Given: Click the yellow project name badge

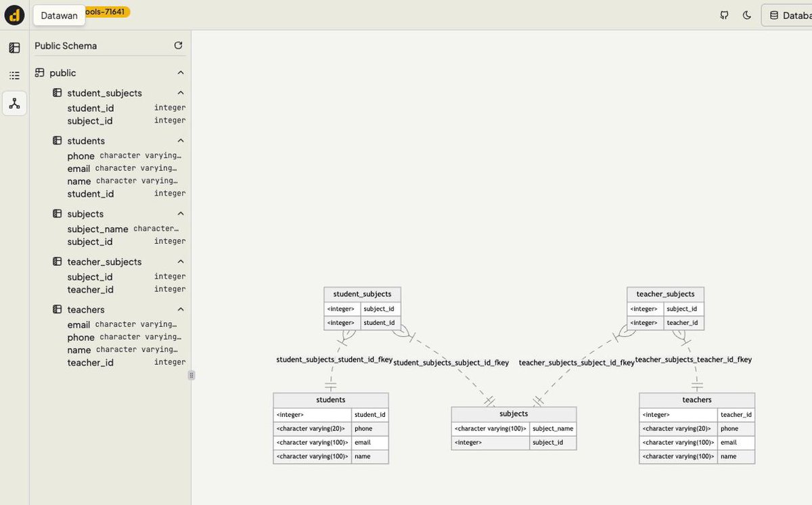Looking at the screenshot, I should click(108, 12).
